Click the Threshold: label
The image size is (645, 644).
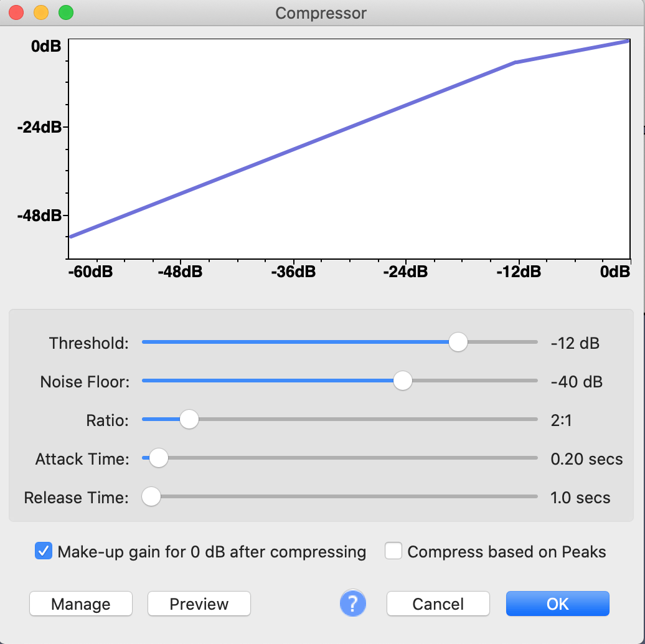[x=89, y=343]
